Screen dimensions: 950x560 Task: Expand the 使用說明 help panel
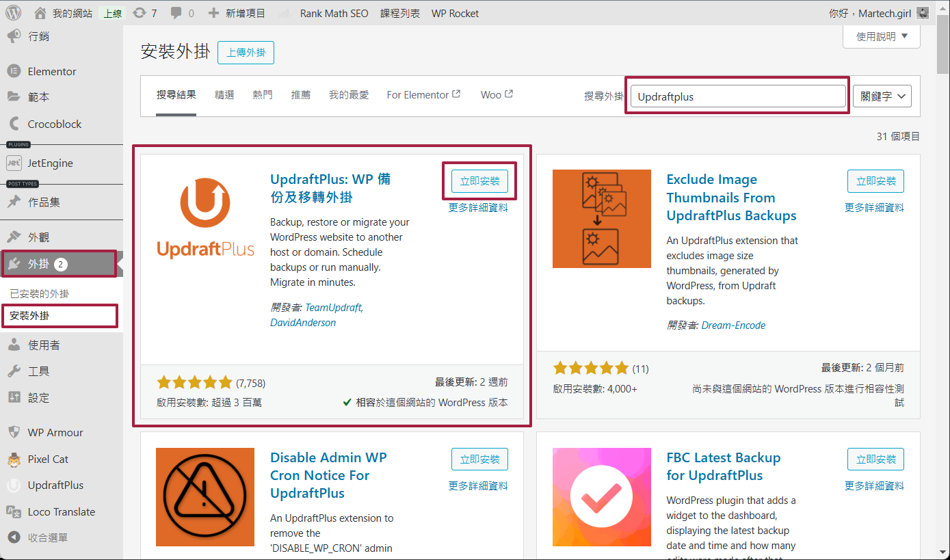[881, 36]
